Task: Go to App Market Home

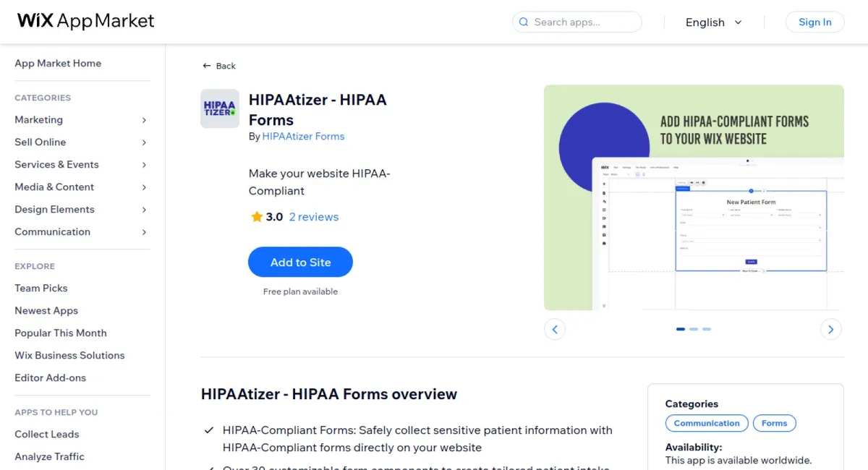Action: (x=58, y=64)
